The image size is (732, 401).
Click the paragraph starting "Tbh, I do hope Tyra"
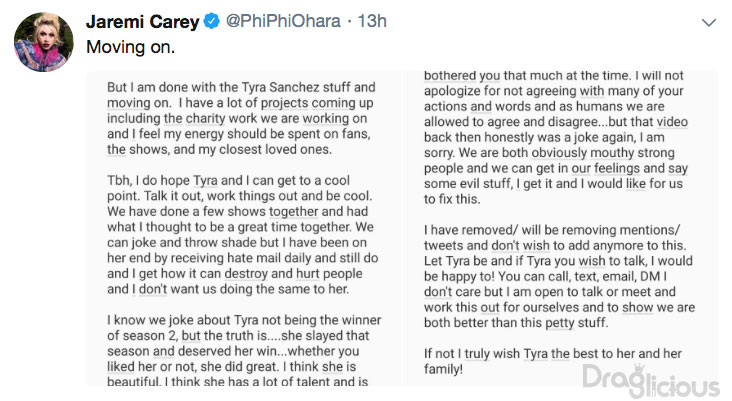(242, 234)
